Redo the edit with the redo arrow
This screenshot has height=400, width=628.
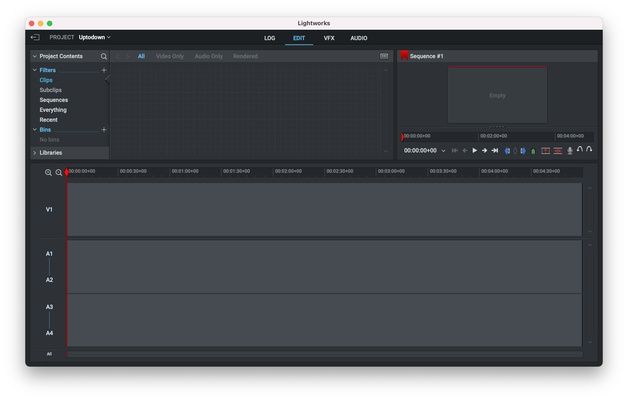(589, 149)
